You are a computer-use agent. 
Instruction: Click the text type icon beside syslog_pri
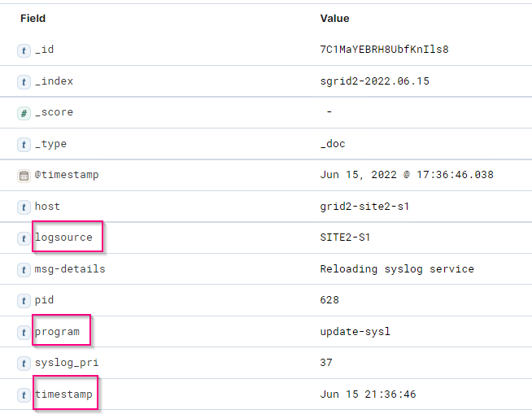pyautogui.click(x=24, y=363)
